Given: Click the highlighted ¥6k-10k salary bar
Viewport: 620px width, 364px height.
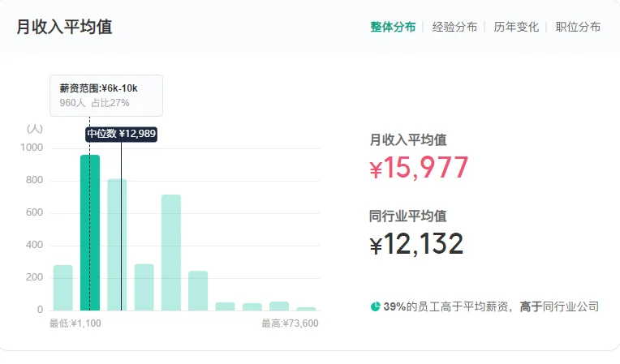Looking at the screenshot, I should [90, 233].
